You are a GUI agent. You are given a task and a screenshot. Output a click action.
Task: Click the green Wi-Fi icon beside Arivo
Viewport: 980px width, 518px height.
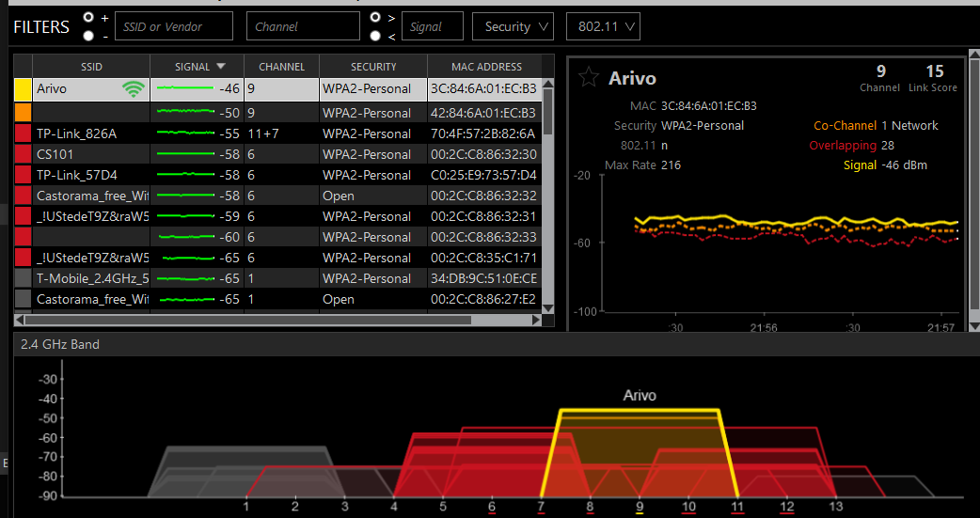pos(134,89)
